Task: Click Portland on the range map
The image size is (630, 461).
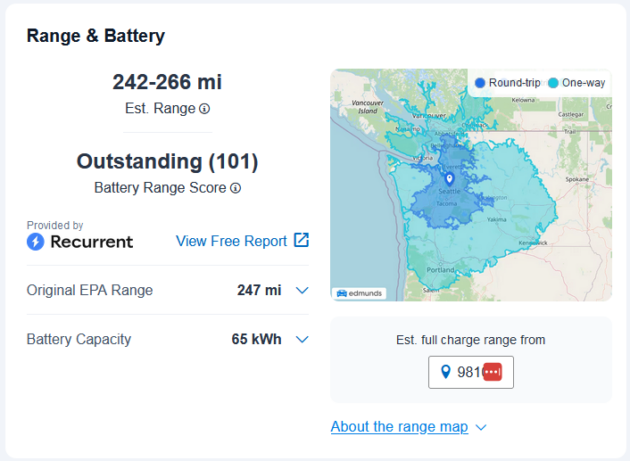Action: click(x=440, y=270)
